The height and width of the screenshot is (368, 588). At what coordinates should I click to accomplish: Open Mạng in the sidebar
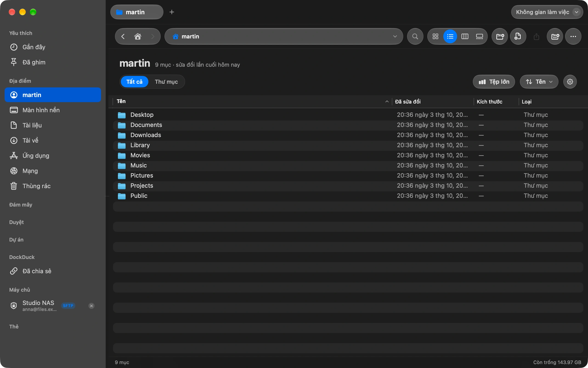[x=53, y=171]
